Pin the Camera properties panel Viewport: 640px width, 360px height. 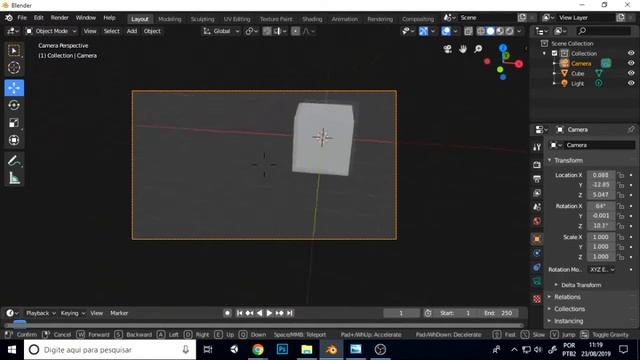631,129
